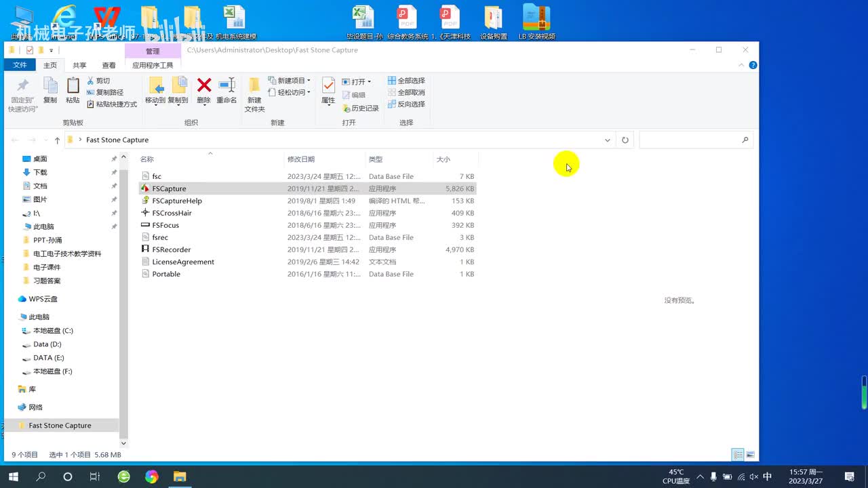The width and height of the screenshot is (868, 488).
Task: Click the Copy (复制) ribbon button
Action: point(50,90)
